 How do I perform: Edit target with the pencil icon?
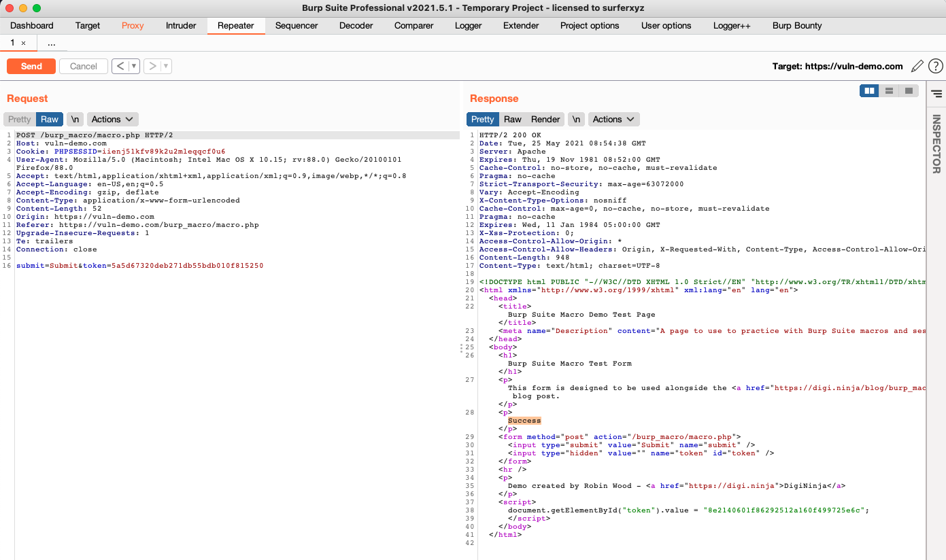(917, 66)
